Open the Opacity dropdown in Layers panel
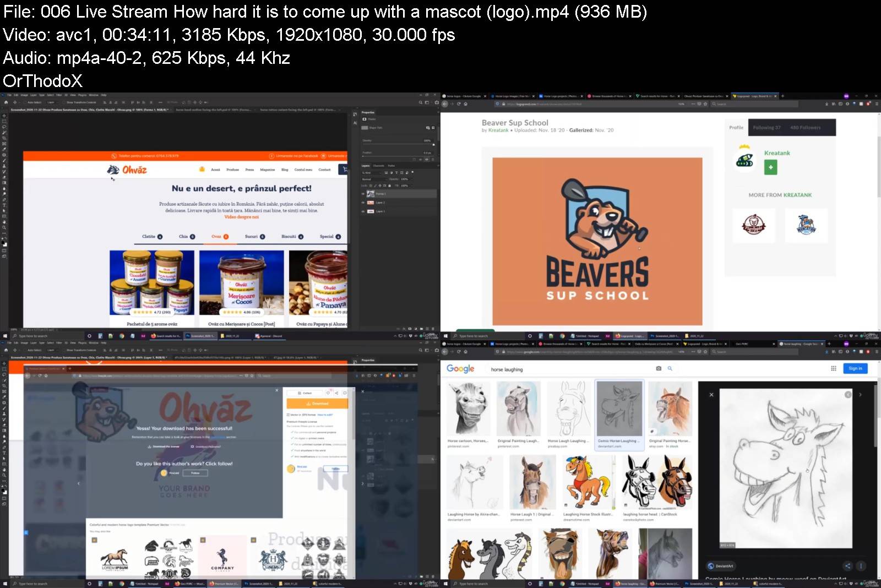The height and width of the screenshot is (588, 881). (x=412, y=179)
